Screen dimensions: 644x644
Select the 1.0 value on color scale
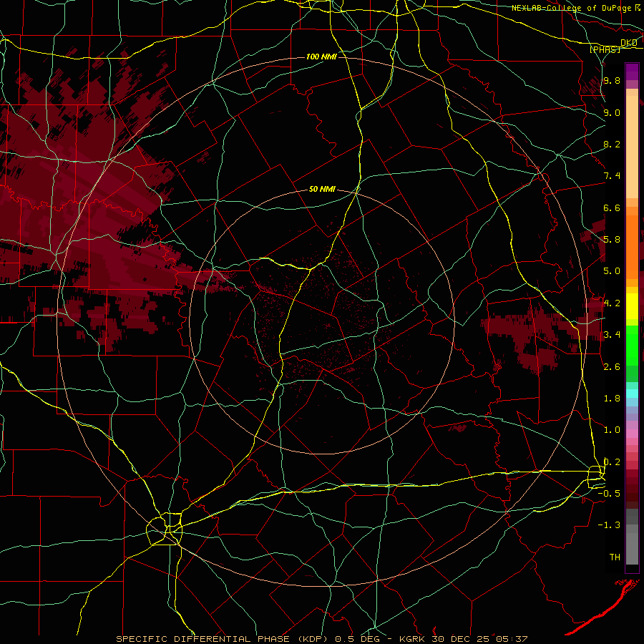(612, 430)
